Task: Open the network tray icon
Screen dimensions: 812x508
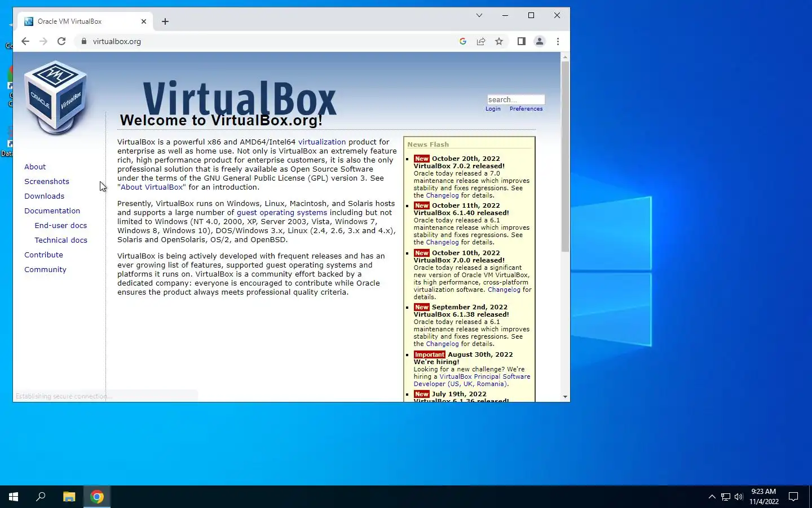Action: 726,497
